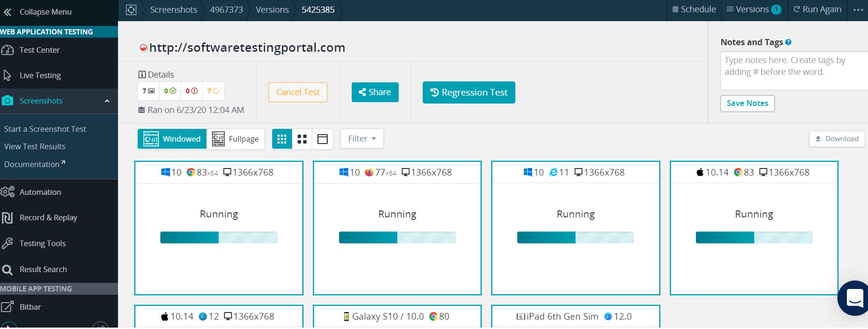The height and width of the screenshot is (329, 868).
Task: Open Versions list in top bar
Action: click(754, 9)
